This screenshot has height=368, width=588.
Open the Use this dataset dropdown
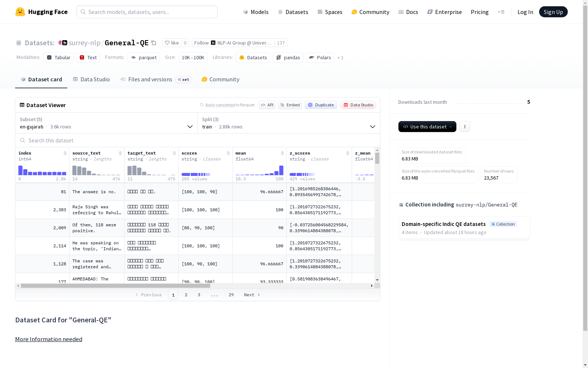(x=427, y=127)
